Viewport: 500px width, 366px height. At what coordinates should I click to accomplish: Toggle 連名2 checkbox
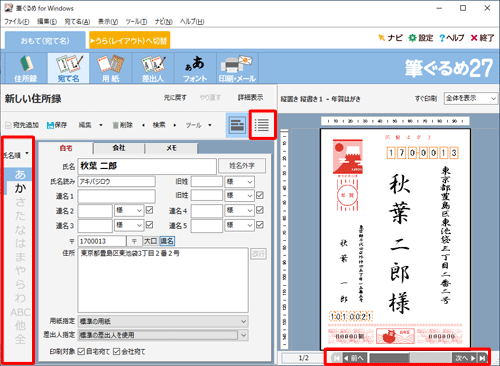pos(149,210)
